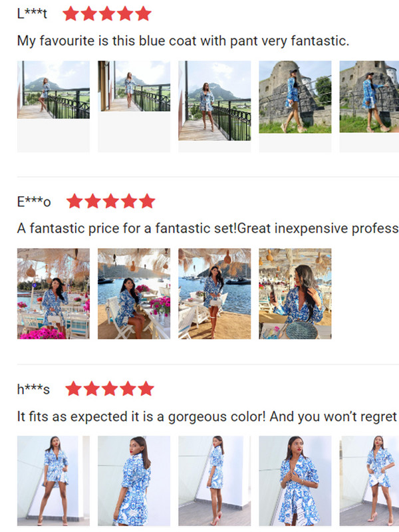The height and width of the screenshot is (532, 399).
Task: Click the fifth star in h***s's rating
Action: (146, 388)
